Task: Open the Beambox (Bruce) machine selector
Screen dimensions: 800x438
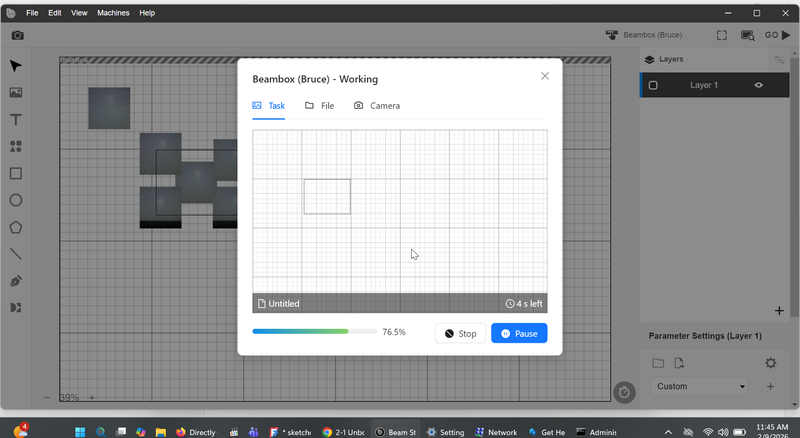Action: (644, 35)
